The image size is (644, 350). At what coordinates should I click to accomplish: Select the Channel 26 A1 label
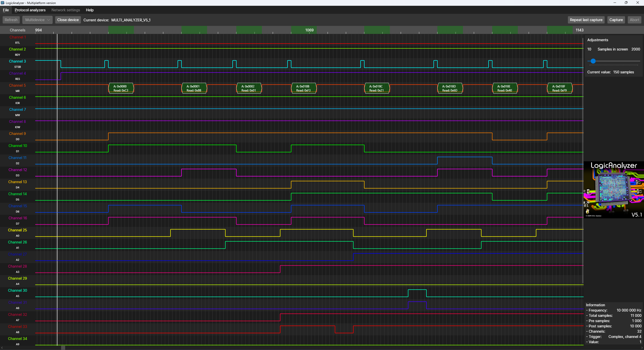click(x=18, y=245)
